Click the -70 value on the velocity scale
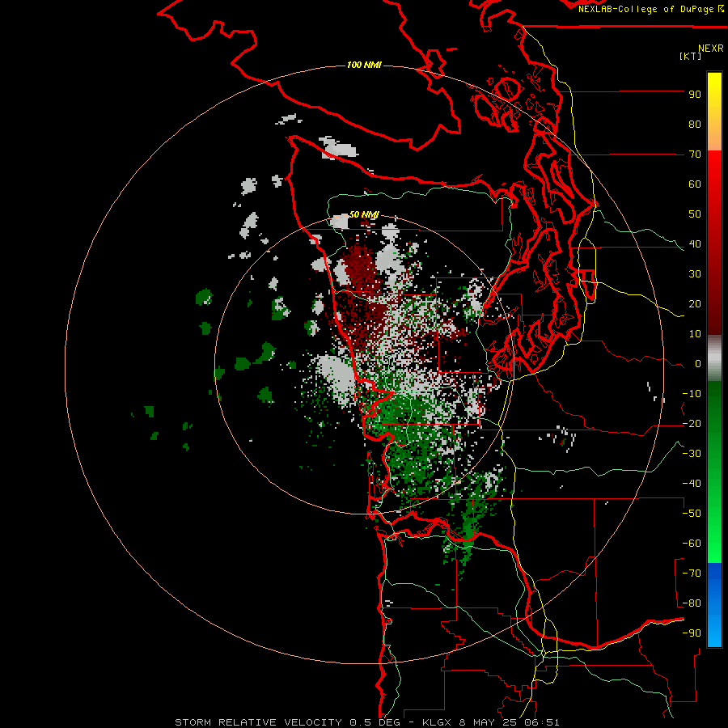 click(692, 574)
